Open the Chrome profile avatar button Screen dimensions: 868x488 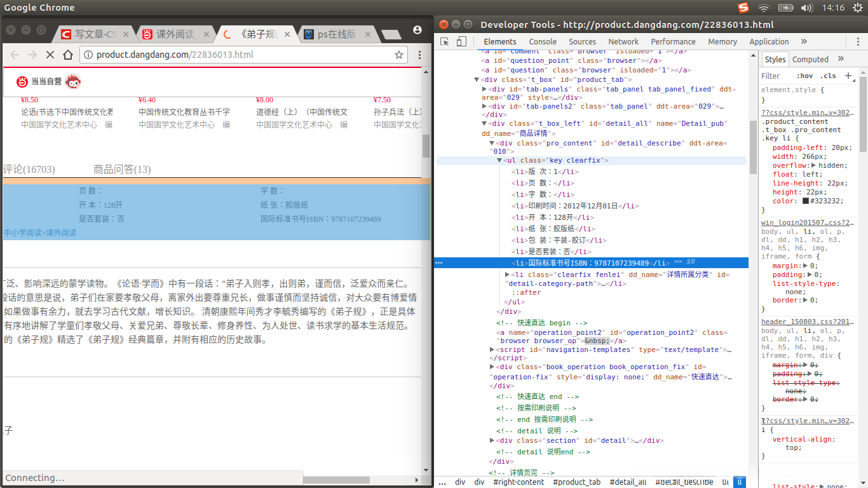[417, 30]
